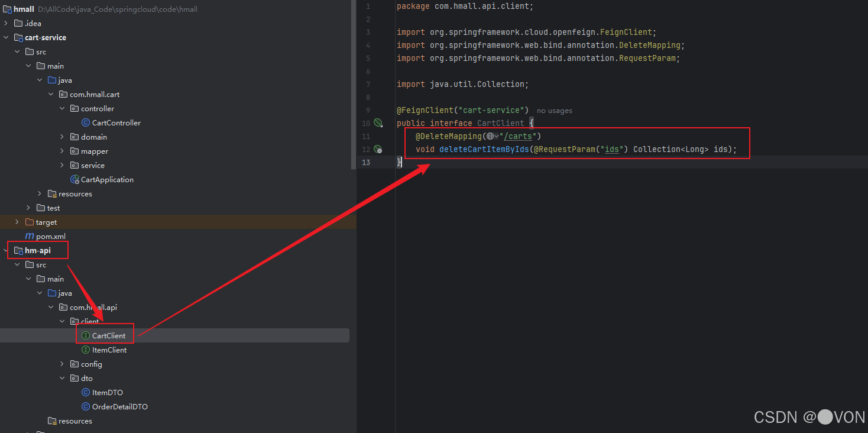Click the java.util.Collection import line
This screenshot has width=868, height=433.
[x=463, y=84]
